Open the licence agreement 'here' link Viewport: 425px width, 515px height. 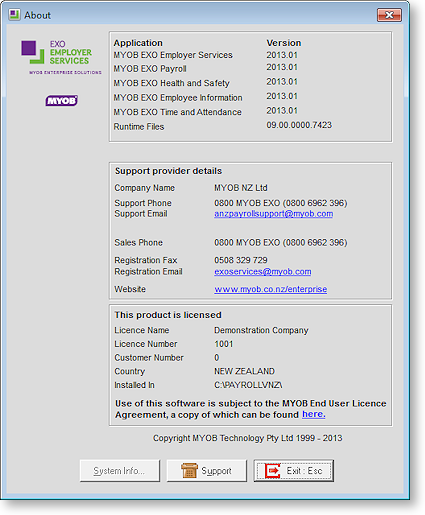click(314, 414)
